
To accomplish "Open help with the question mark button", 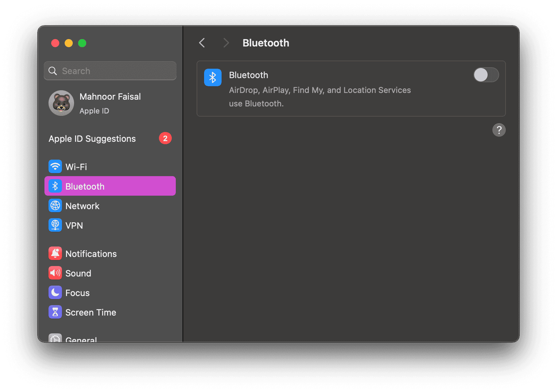I will click(499, 130).
